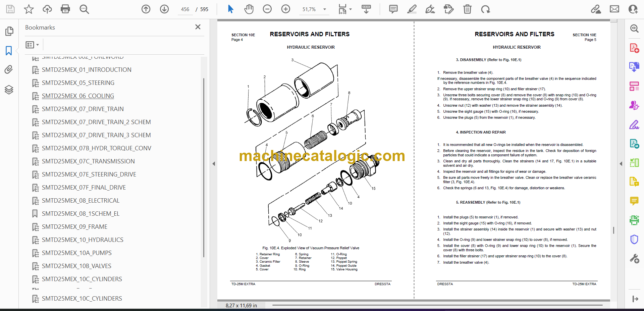Go to the next page arrow
Screen dimensions: 644x311
pos(164,9)
